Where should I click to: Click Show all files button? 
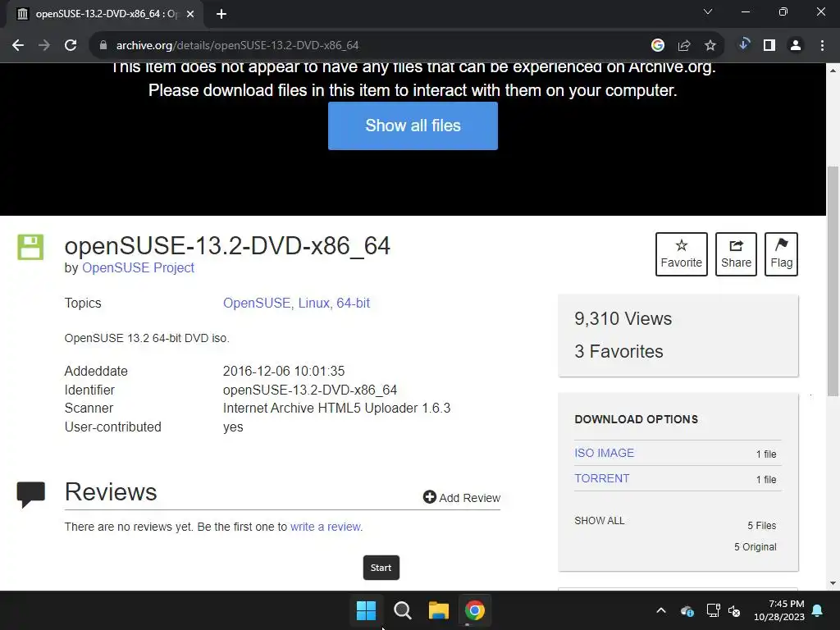pyautogui.click(x=413, y=126)
